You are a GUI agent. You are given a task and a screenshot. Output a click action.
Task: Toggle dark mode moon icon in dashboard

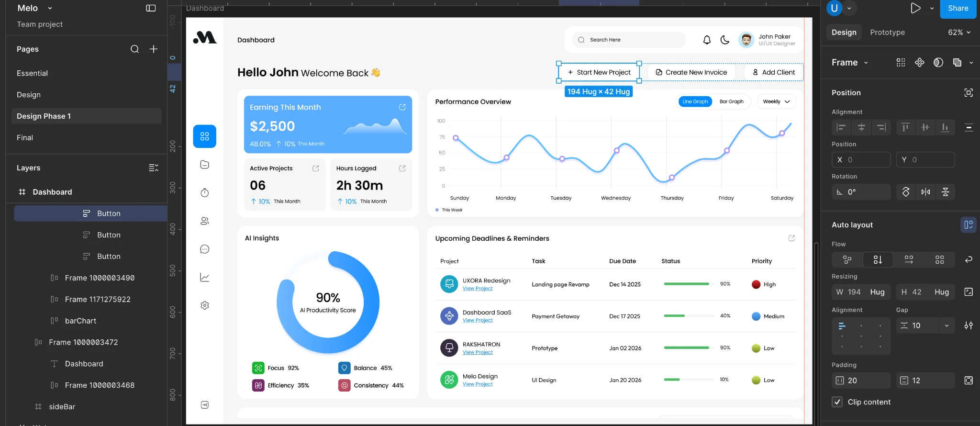click(725, 40)
